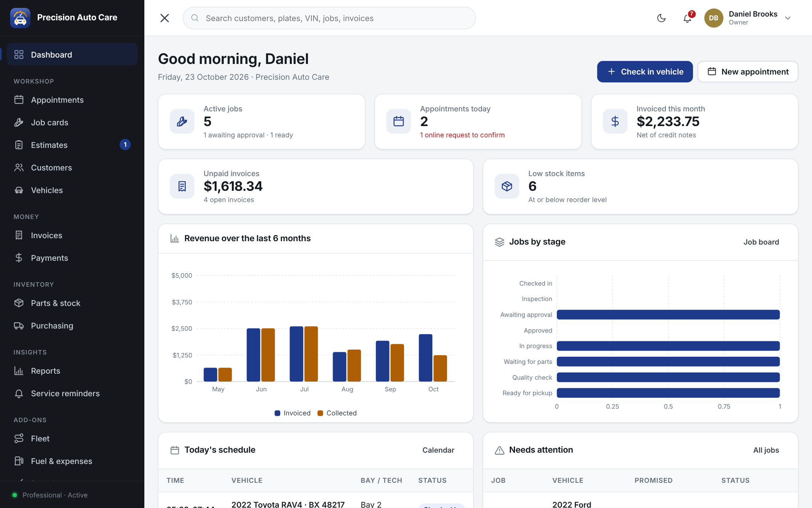Close the sidebar with the X icon
The width and height of the screenshot is (812, 508).
click(x=165, y=18)
